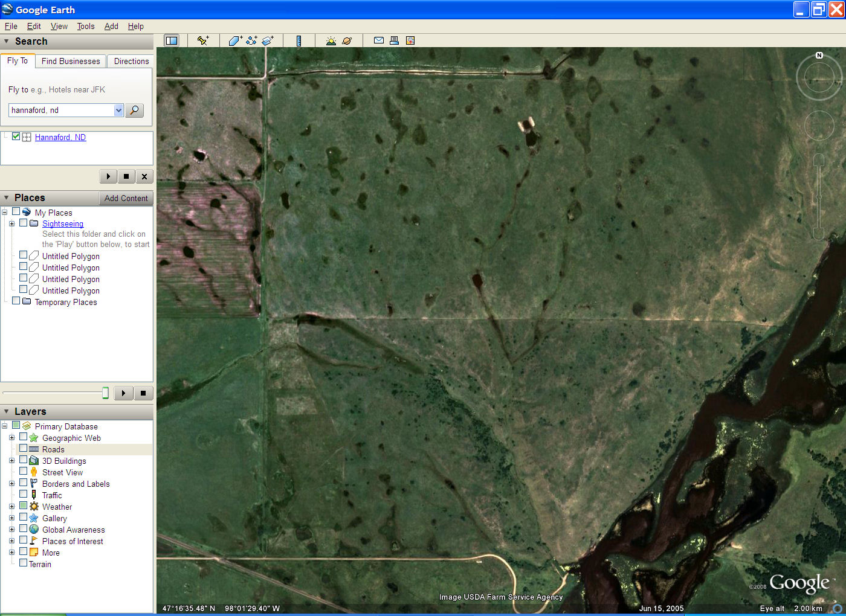This screenshot has height=616, width=846.
Task: Click the Print icon in toolbar
Action: click(394, 40)
